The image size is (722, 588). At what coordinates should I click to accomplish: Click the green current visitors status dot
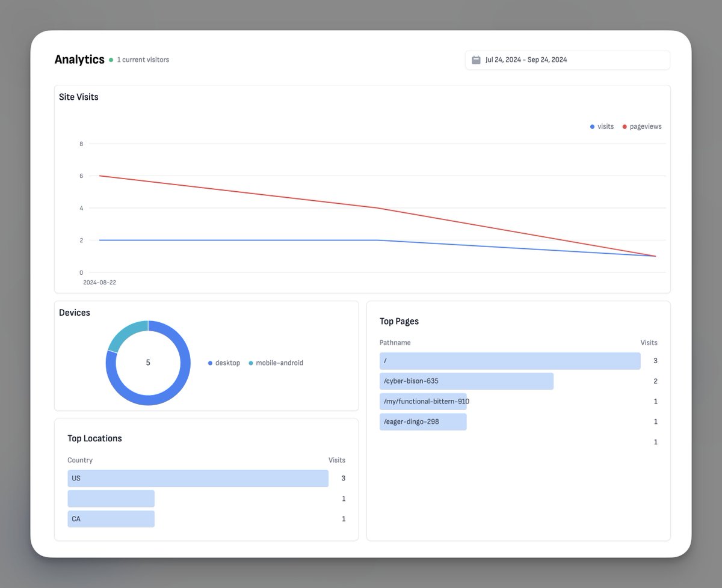tap(111, 60)
